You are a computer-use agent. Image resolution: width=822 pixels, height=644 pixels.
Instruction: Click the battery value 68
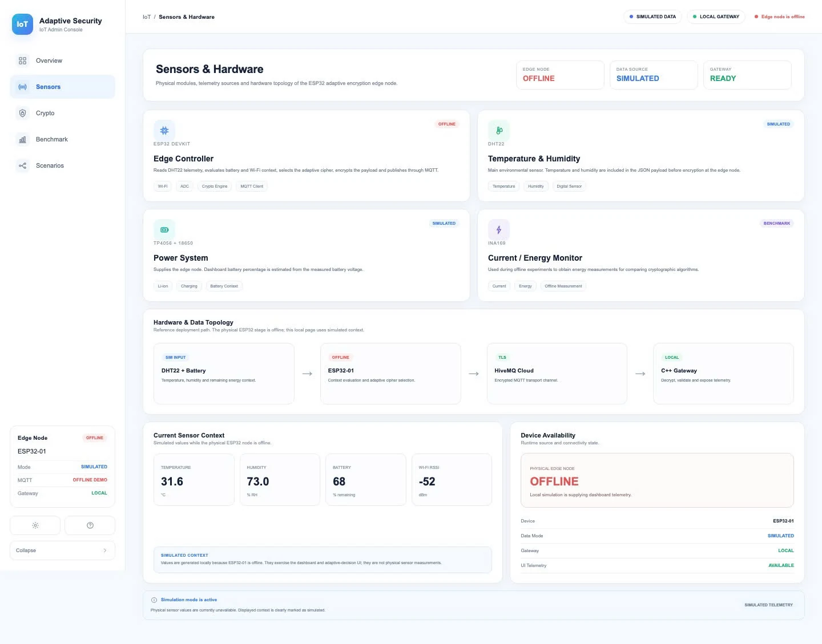pyautogui.click(x=339, y=481)
